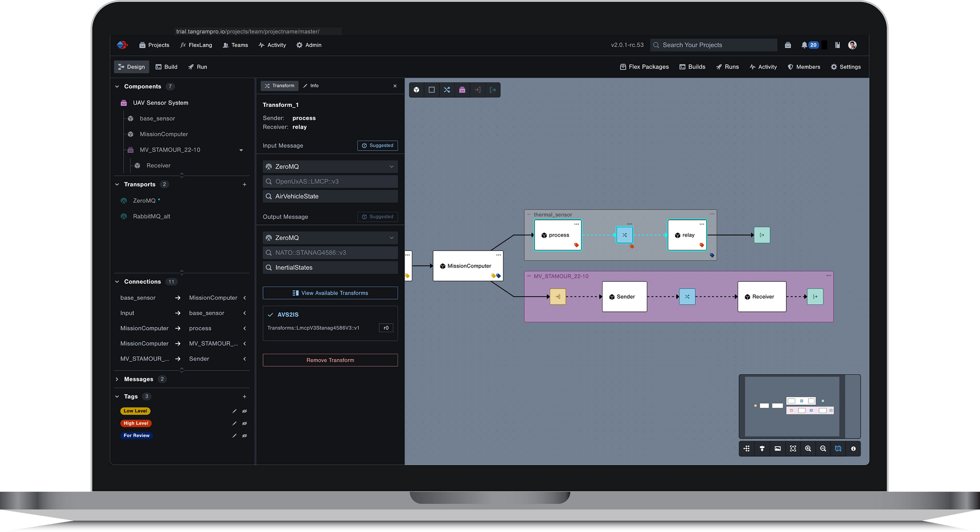Select the component tool in the canvas toolbar
The image size is (980, 532).
tap(416, 90)
